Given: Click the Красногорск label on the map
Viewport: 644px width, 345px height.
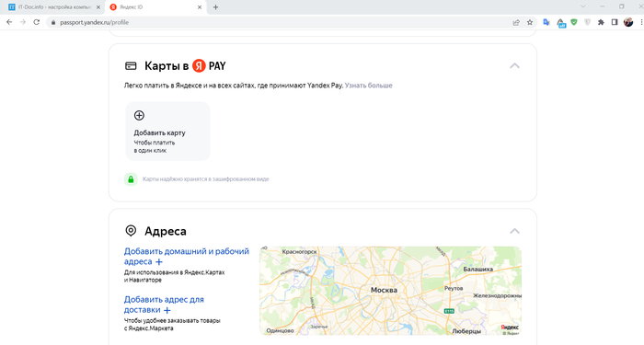Looking at the screenshot, I should click(x=299, y=251).
